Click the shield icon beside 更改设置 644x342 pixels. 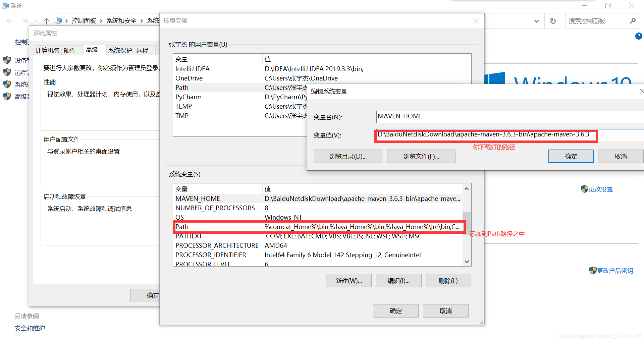(x=585, y=189)
